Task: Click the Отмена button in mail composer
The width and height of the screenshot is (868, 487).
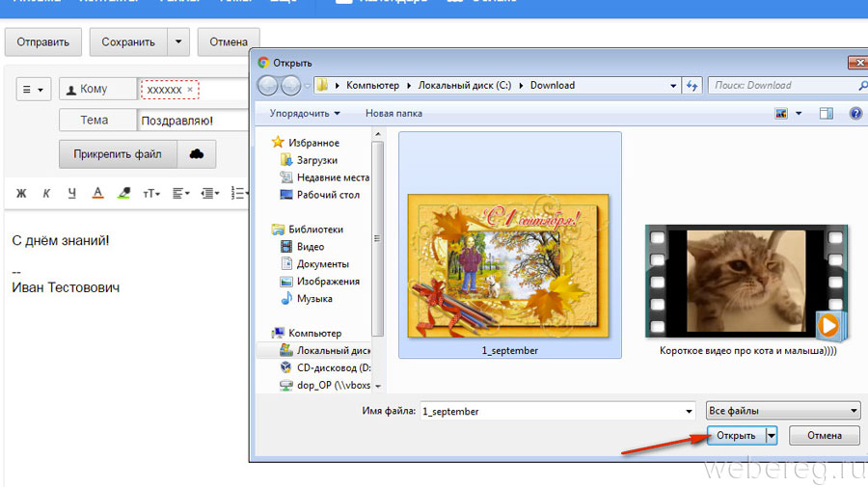Action: 228,42
